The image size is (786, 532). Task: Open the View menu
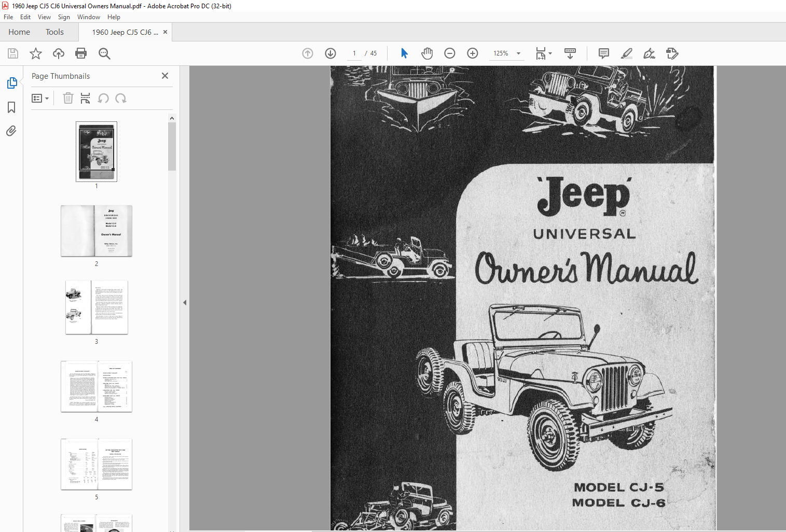click(x=44, y=17)
